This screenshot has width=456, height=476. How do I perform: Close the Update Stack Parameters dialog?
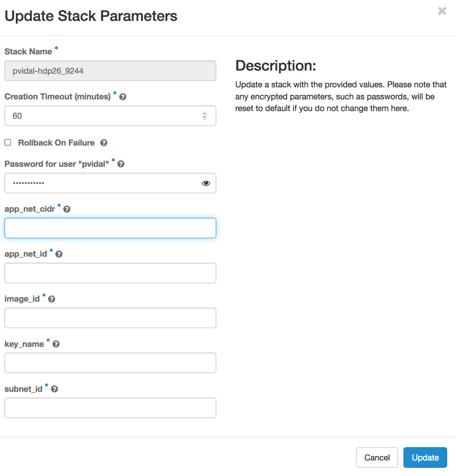pos(442,11)
